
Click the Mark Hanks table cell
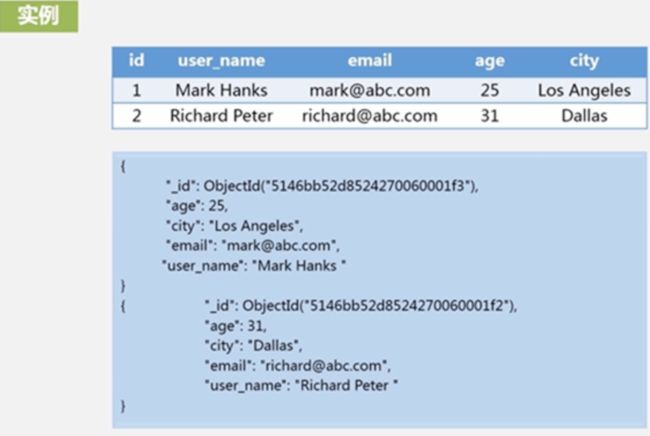point(221,90)
